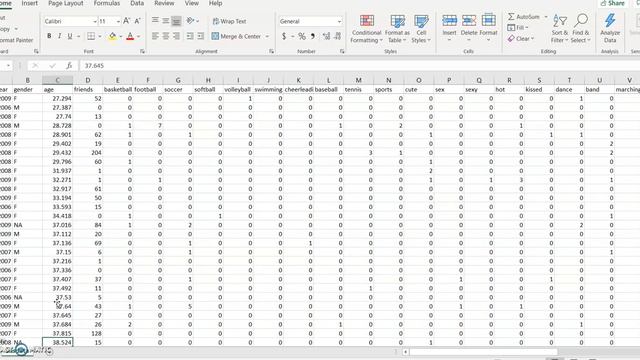Open Conditional Formatting menu
Image resolution: width=640 pixels, height=360 pixels.
[367, 29]
